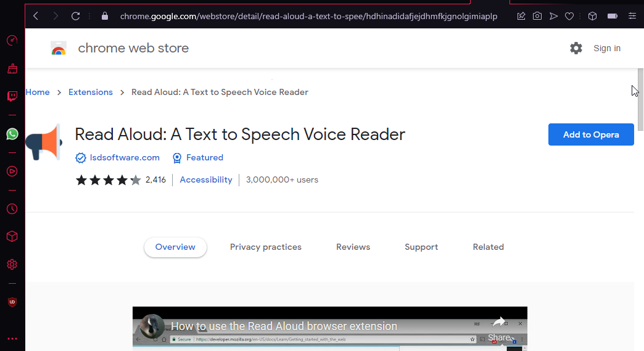The width and height of the screenshot is (644, 351).
Task: Click the 'Read Aloud: A Text to Speech Voice Reader' heading
Action: (240, 134)
